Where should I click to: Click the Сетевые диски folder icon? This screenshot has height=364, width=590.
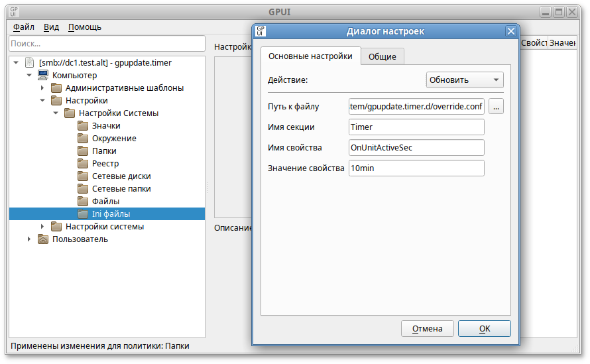[82, 176]
